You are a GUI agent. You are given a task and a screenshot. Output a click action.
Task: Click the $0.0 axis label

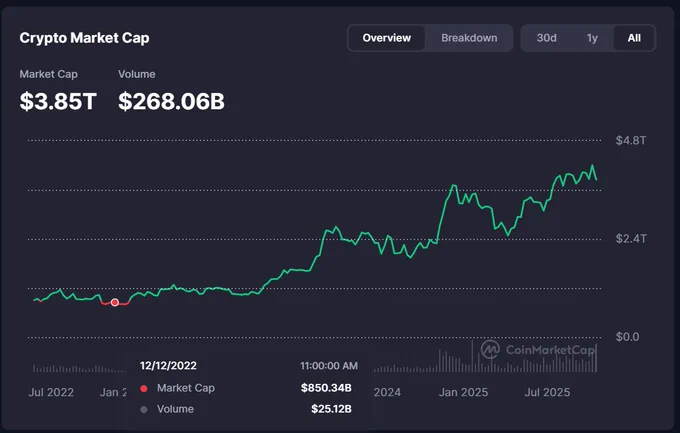[x=627, y=337]
